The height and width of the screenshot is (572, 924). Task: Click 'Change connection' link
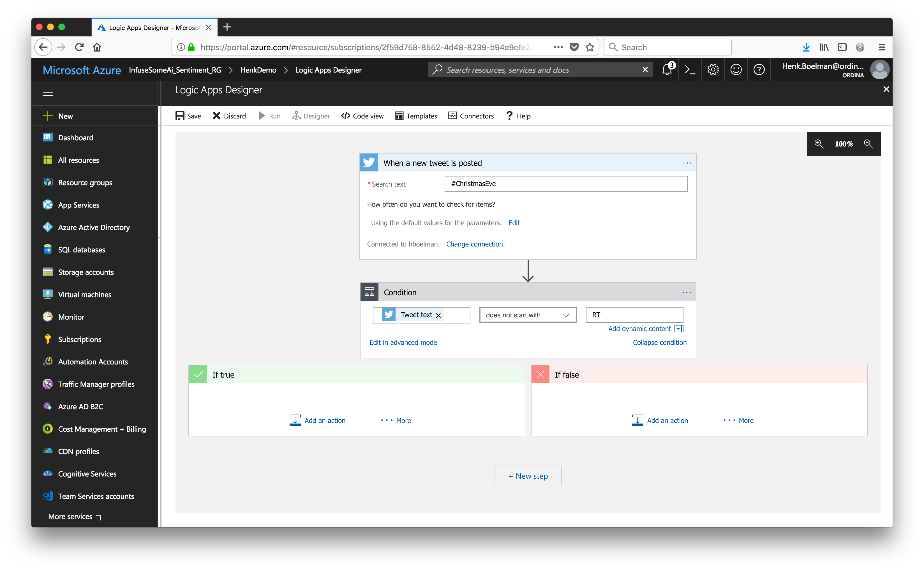click(x=476, y=243)
